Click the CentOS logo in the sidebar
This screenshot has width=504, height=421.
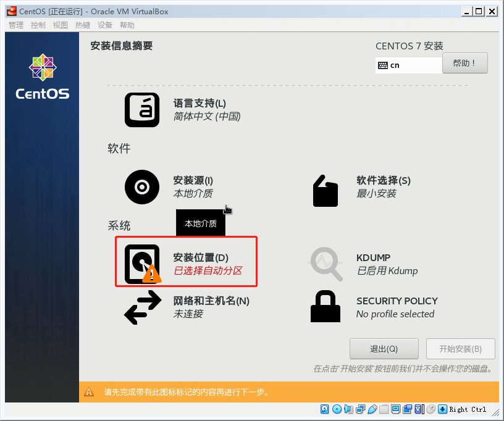click(x=43, y=77)
